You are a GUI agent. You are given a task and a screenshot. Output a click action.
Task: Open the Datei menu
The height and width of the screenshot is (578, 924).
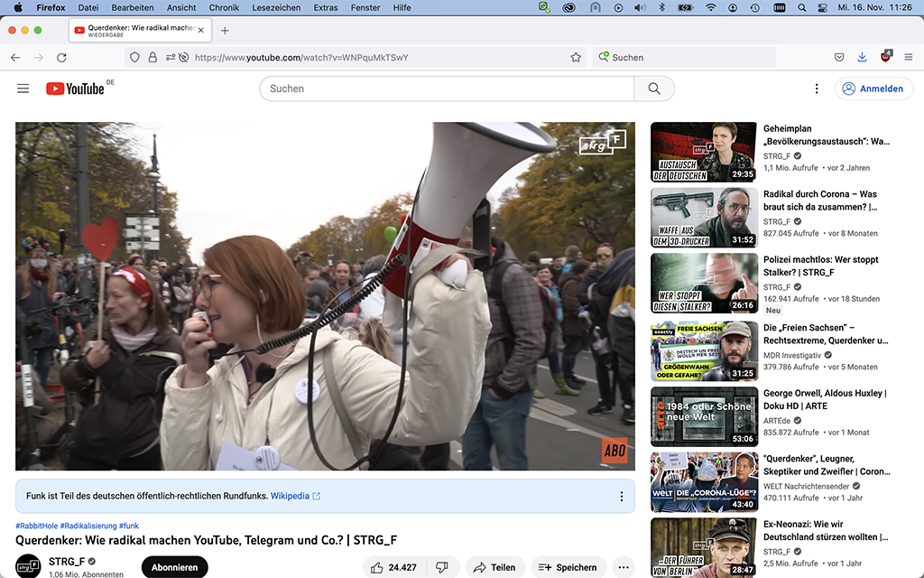click(x=88, y=7)
